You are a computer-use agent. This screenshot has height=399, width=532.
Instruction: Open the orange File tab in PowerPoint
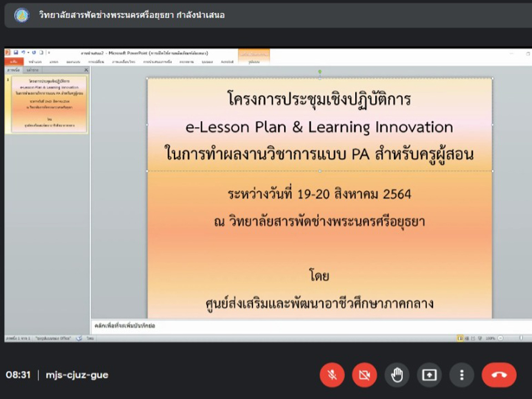pos(13,62)
